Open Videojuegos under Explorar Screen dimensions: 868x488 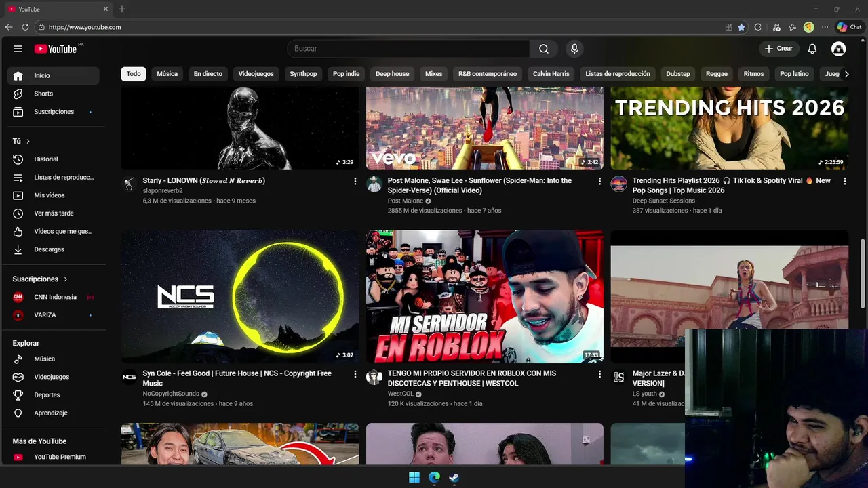pyautogui.click(x=53, y=377)
